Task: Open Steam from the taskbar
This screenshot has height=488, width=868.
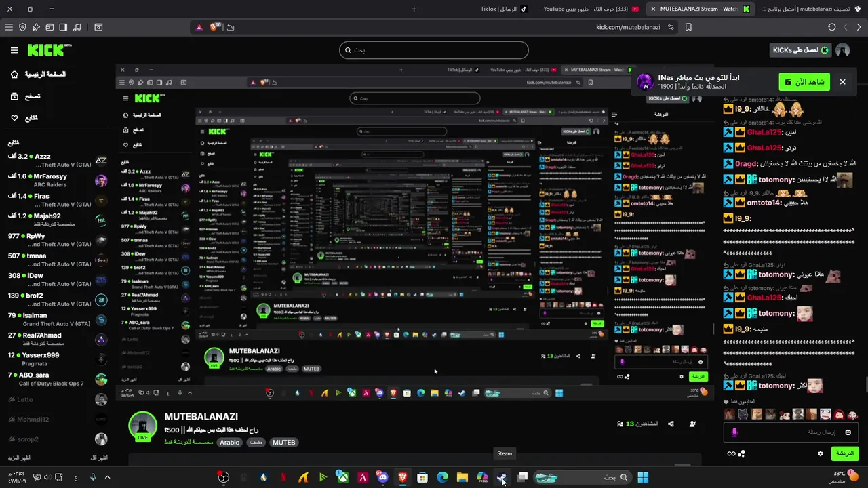Action: tap(502, 477)
